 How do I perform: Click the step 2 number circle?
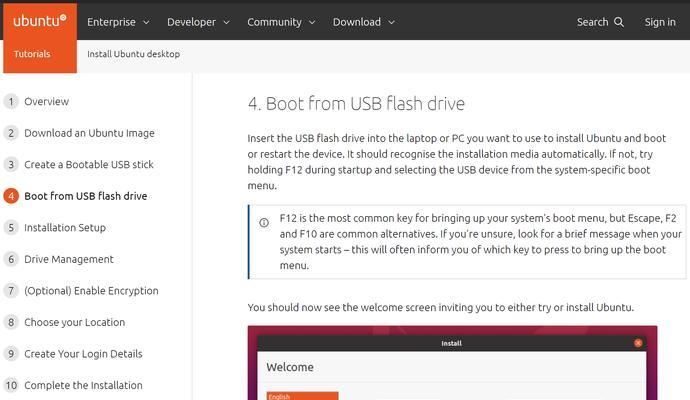[11, 133]
